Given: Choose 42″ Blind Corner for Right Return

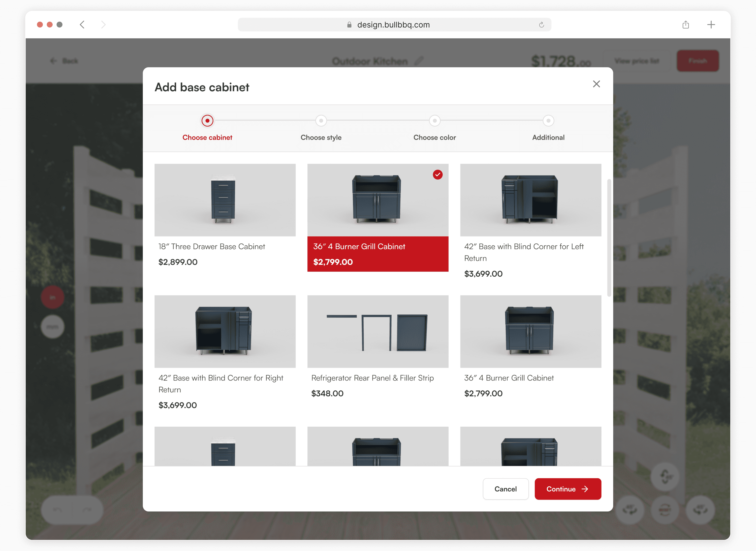Looking at the screenshot, I should pyautogui.click(x=225, y=332).
